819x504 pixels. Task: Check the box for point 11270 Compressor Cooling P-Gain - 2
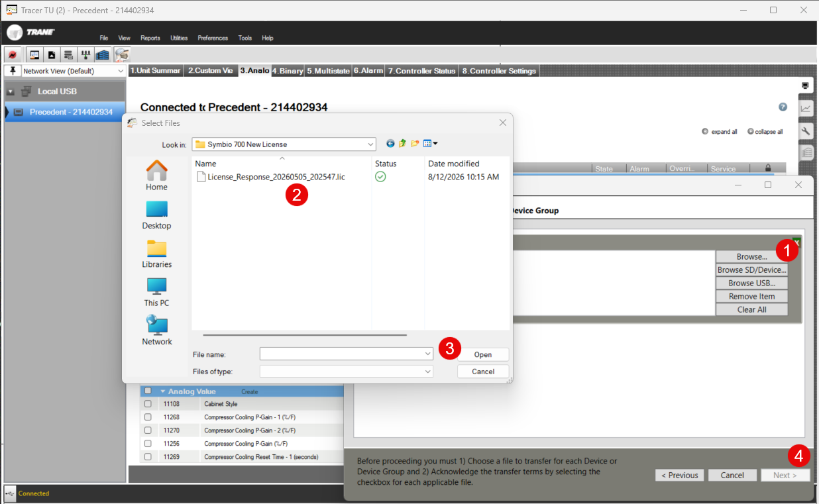click(x=148, y=430)
